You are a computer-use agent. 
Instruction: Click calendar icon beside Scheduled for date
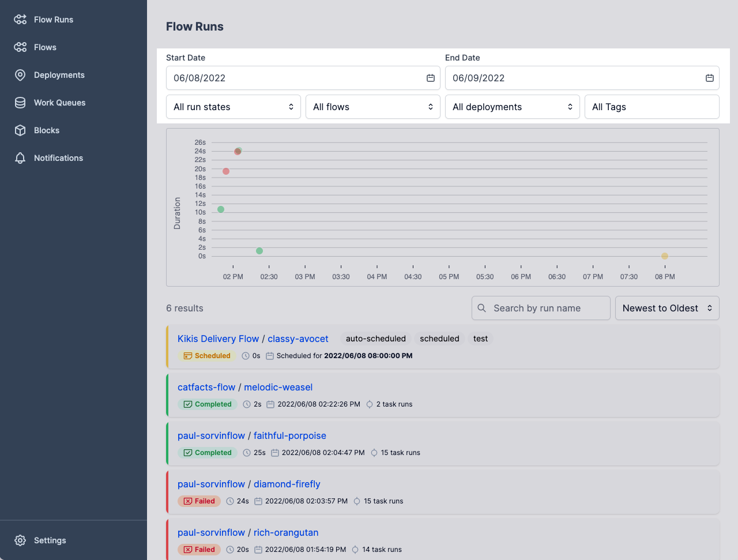pyautogui.click(x=270, y=356)
